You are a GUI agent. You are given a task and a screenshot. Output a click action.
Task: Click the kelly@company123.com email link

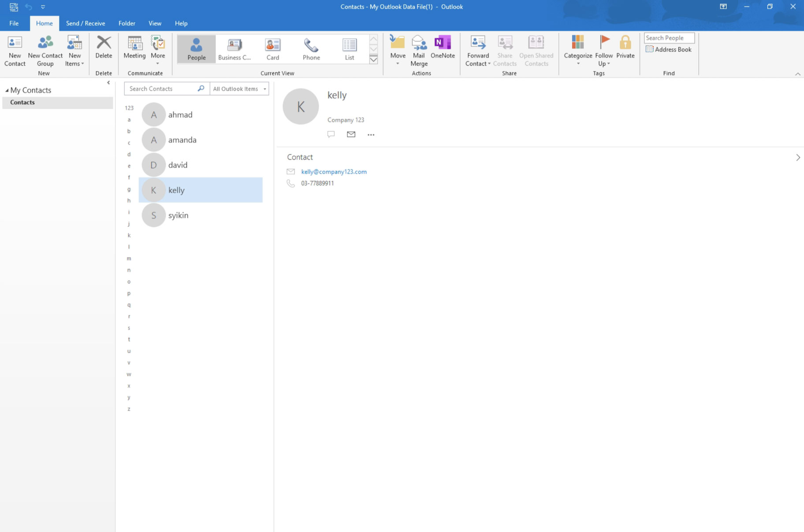334,172
